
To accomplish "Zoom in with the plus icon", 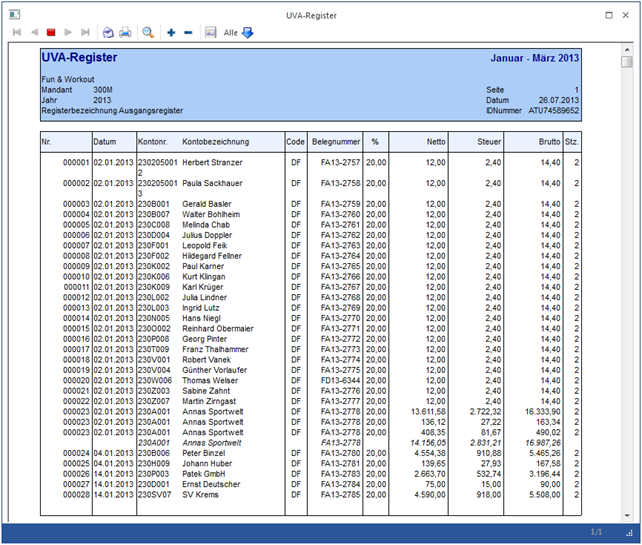I will click(x=171, y=32).
